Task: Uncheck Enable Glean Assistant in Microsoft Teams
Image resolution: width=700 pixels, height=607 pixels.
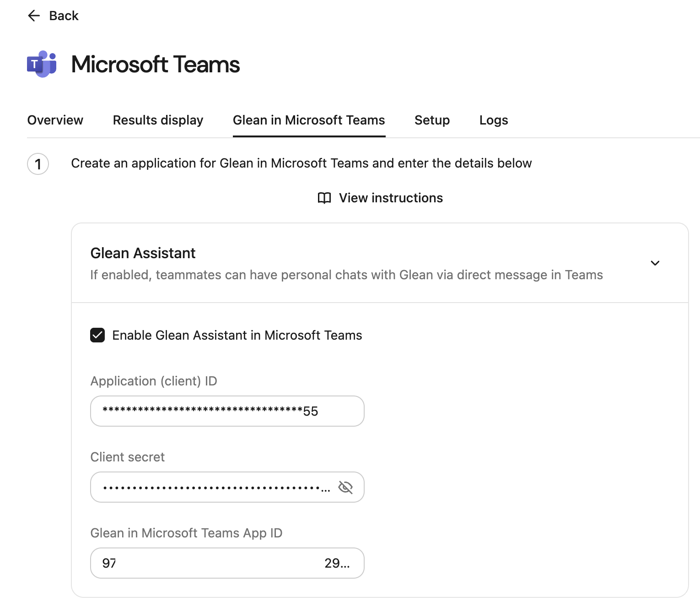Action: pos(97,335)
